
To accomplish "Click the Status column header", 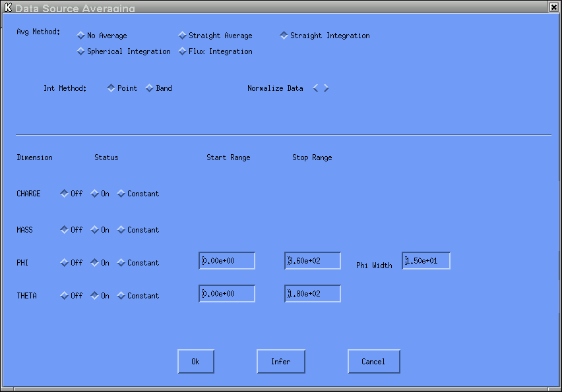I will click(106, 157).
